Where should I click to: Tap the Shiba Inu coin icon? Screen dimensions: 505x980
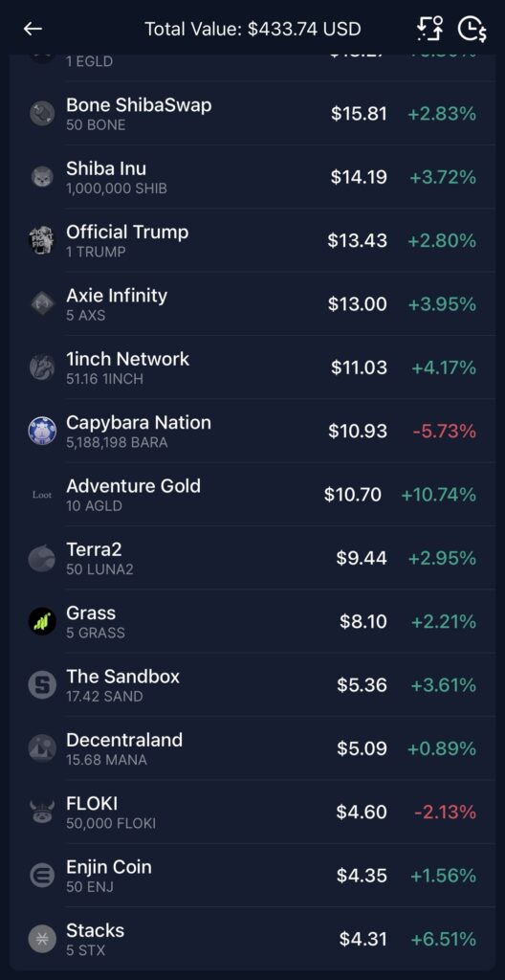coord(42,177)
